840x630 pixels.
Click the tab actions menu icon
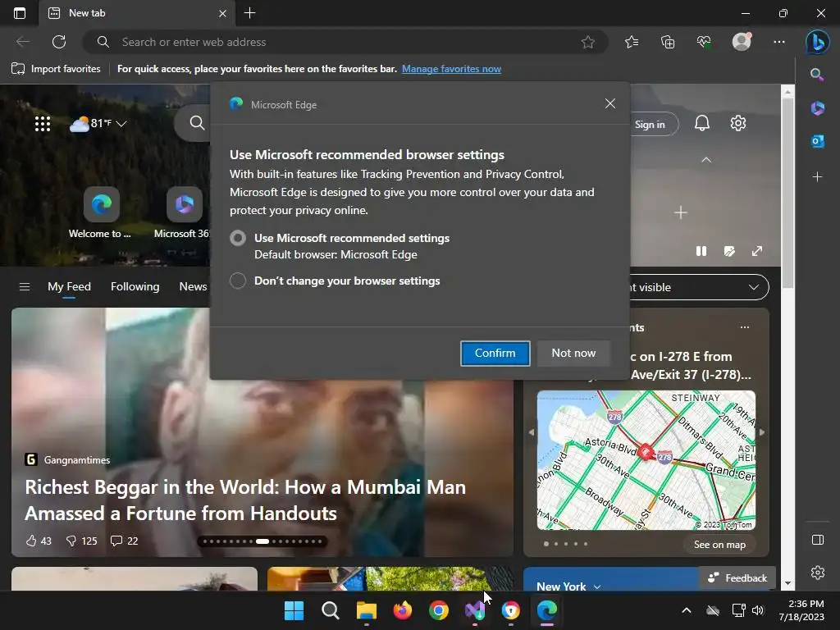(x=20, y=13)
